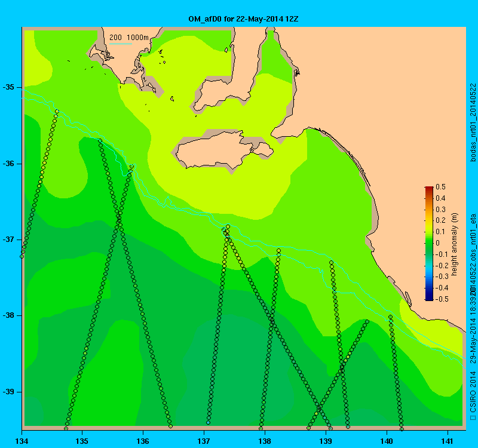Click longitude tick label '140'
The height and width of the screenshot is (448, 478).
click(387, 441)
